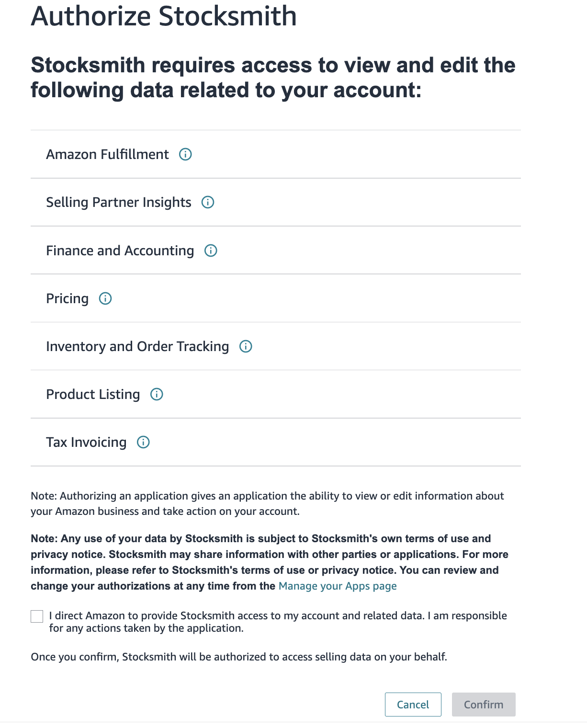Open the info icon beside Amazon Fulfillment

(x=185, y=154)
